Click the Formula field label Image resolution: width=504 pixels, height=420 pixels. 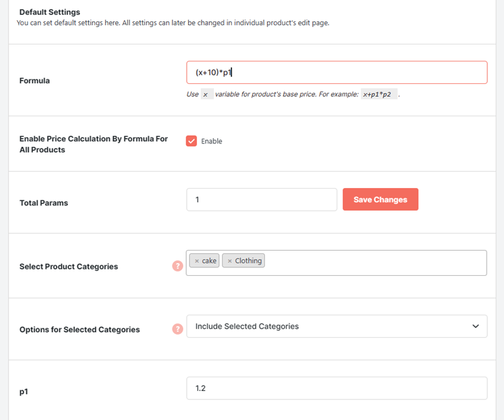(x=35, y=81)
